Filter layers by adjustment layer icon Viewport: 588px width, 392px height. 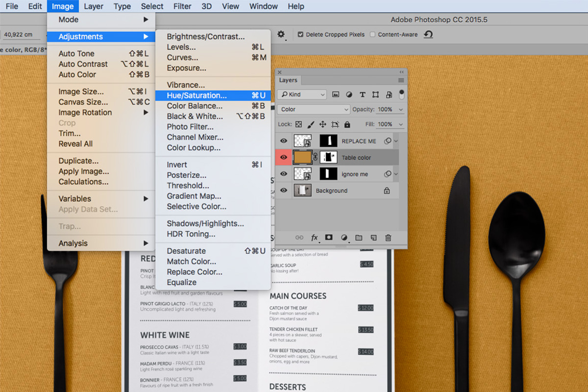coord(349,95)
